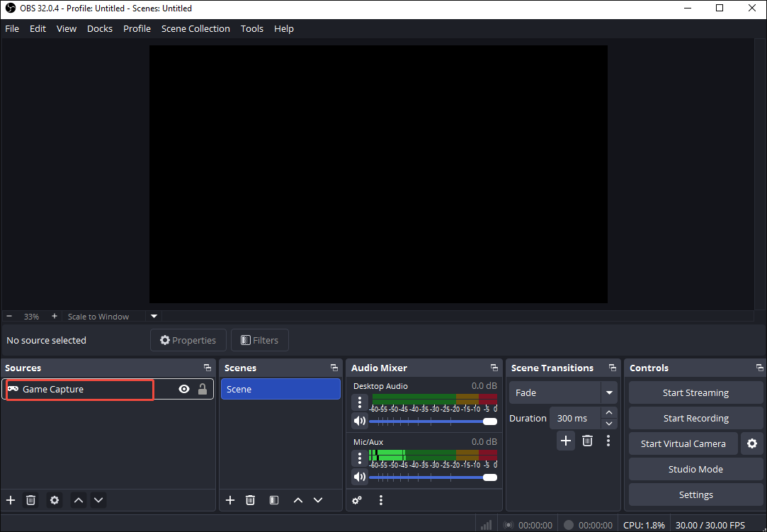Viewport: 767px width, 532px height.
Task: Open Advanced Audio Properties gear in Audio Mixer
Action: click(x=357, y=500)
